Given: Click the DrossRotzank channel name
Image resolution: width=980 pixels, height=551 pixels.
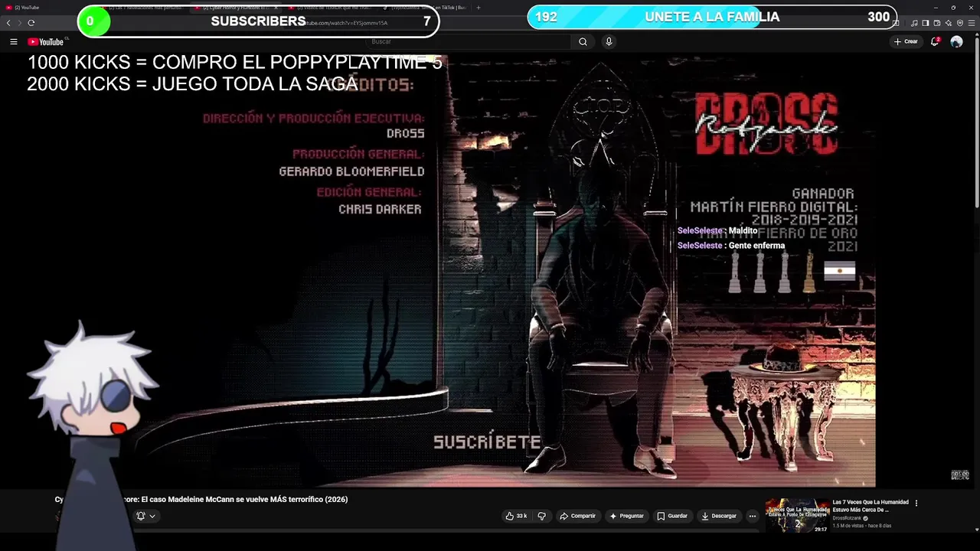Looking at the screenshot, I should pos(847,518).
